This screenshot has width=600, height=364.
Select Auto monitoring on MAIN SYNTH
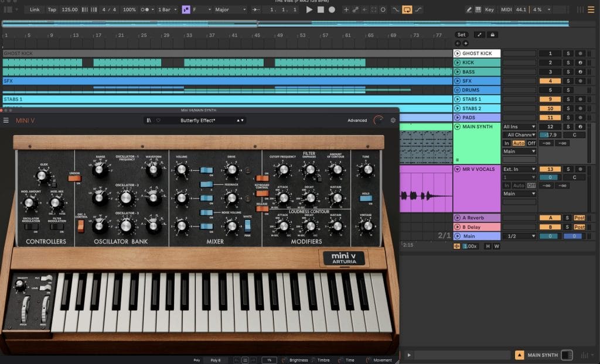point(519,143)
